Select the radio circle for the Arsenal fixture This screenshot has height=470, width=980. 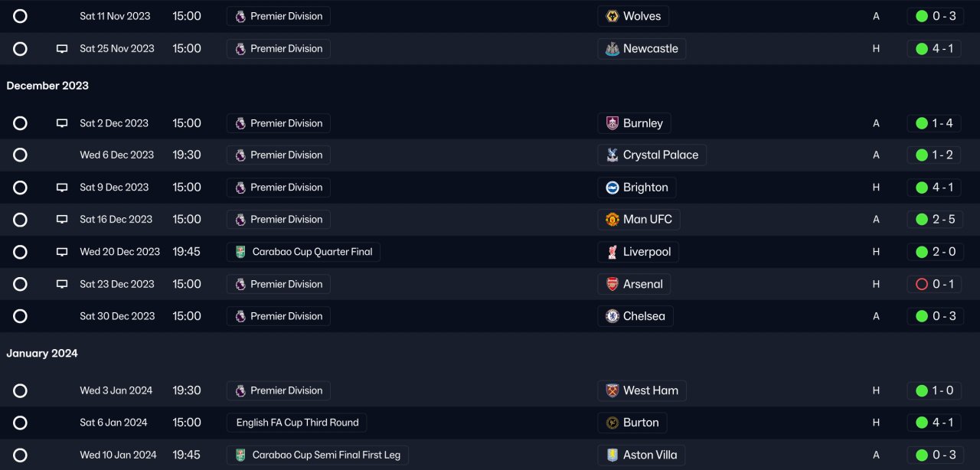(20, 284)
